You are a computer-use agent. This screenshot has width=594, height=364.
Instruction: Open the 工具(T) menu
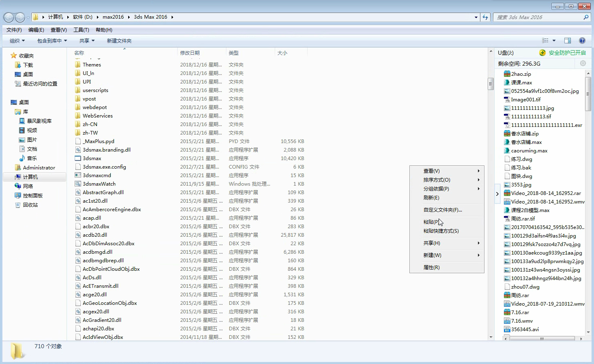click(x=81, y=30)
